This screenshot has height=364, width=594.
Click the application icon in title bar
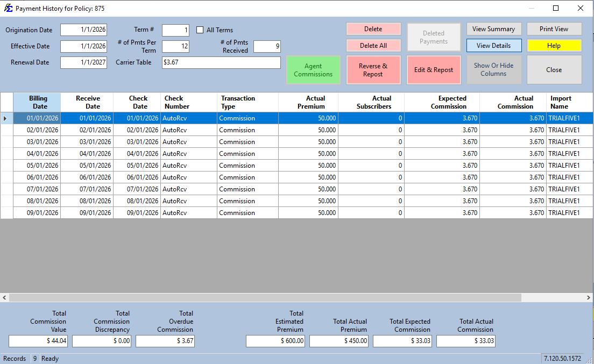(x=8, y=8)
